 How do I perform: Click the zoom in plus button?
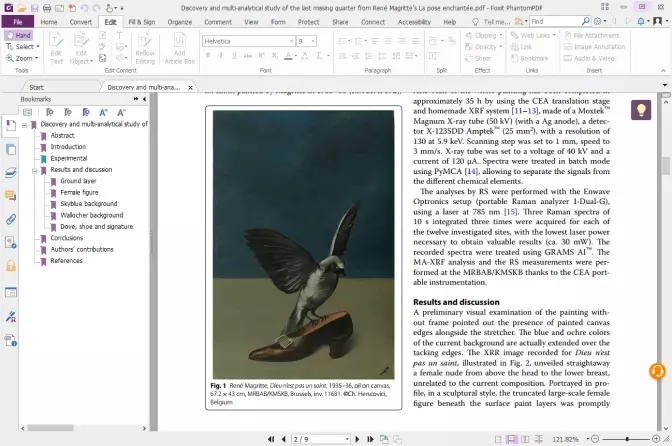(x=656, y=439)
